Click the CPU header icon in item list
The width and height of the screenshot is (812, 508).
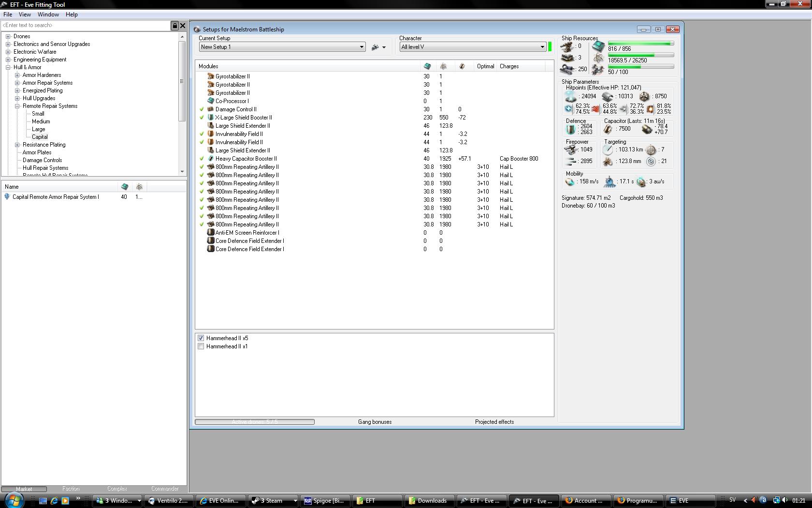125,187
